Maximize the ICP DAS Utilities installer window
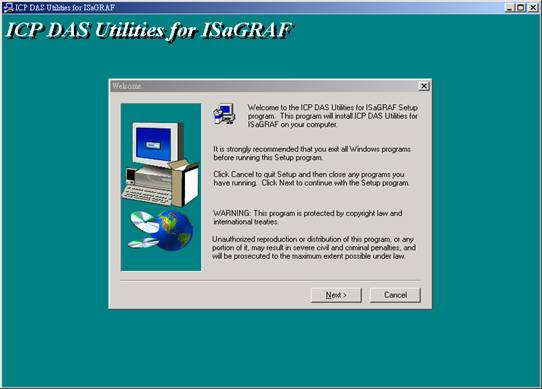The width and height of the screenshot is (542, 389). point(521,7)
